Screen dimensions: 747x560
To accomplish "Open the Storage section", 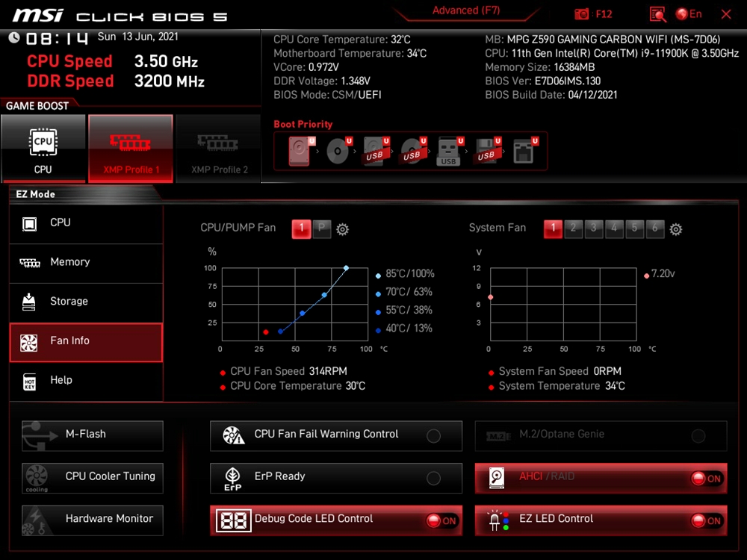I will pyautogui.click(x=86, y=302).
